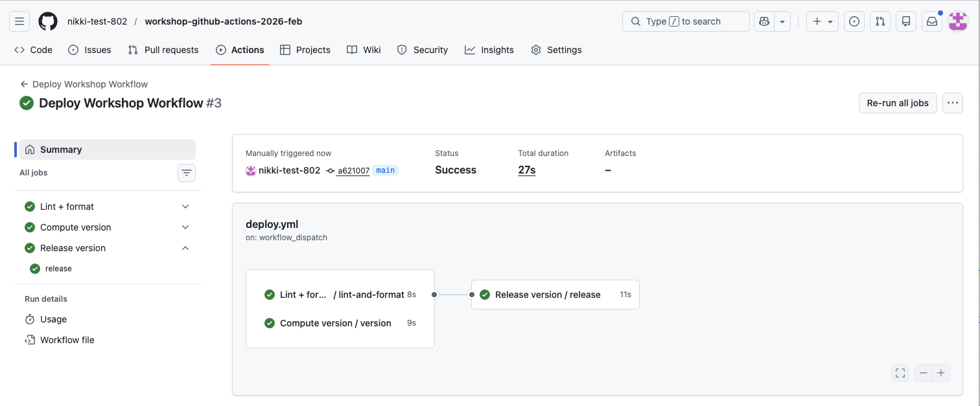The width and height of the screenshot is (980, 406).
Task: Open the run options ellipsis menu
Action: 952,102
